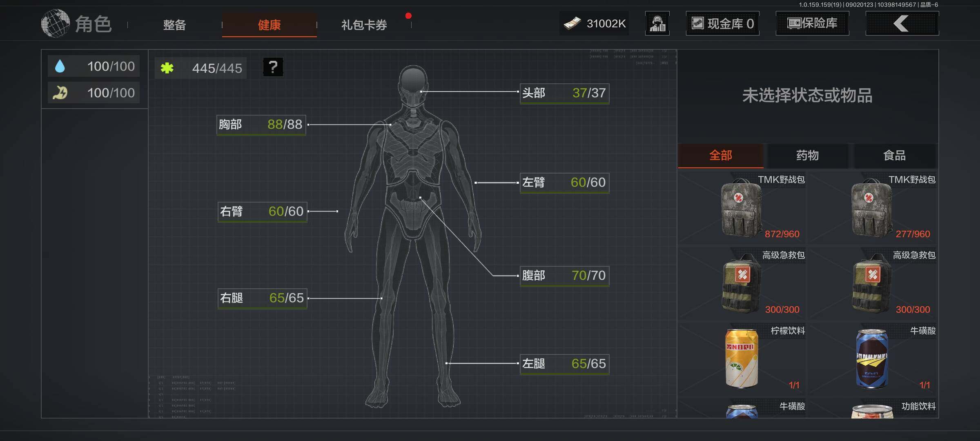Select TMK野战包 with 872/960 durability
Image resolution: width=980 pixels, height=441 pixels.
pos(742,207)
